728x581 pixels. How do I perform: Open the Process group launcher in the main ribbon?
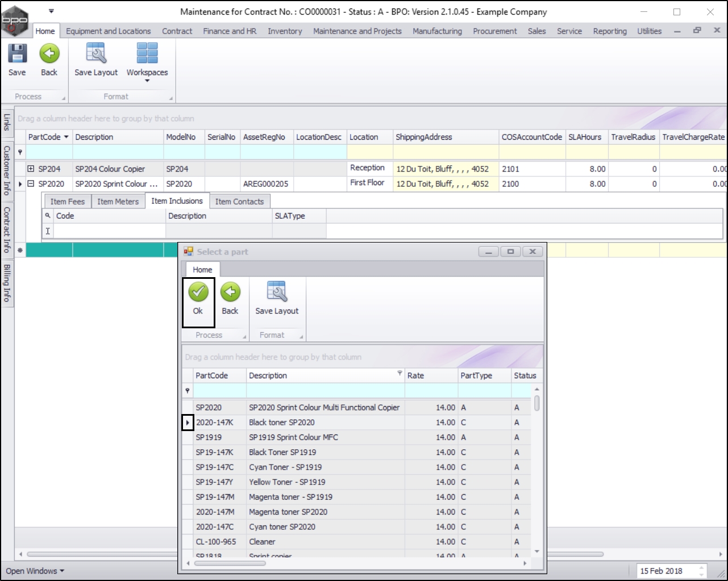pyautogui.click(x=64, y=99)
